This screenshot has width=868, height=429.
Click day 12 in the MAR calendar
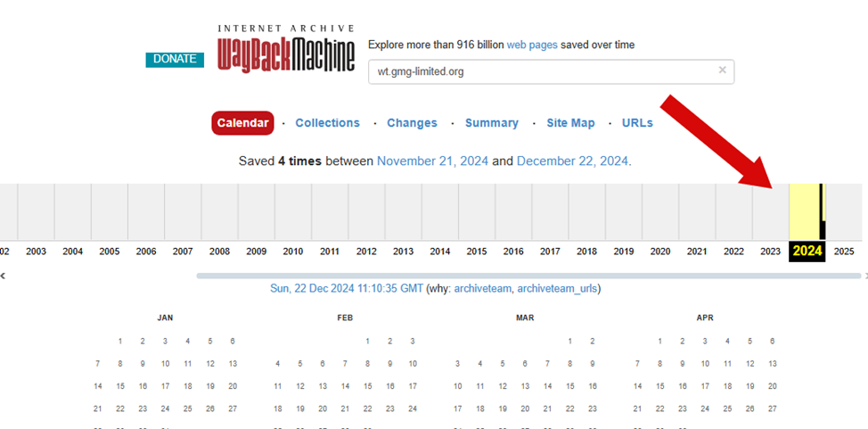503,386
